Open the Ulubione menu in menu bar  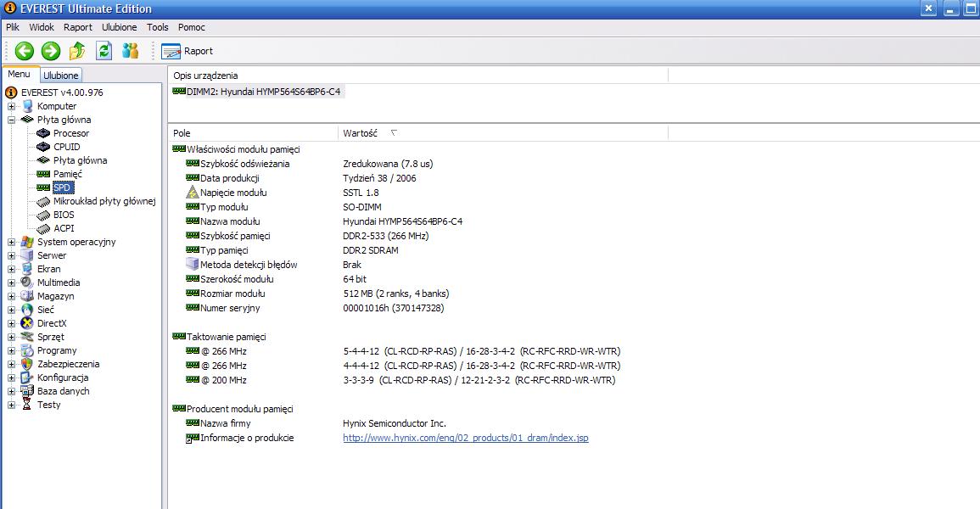click(120, 27)
